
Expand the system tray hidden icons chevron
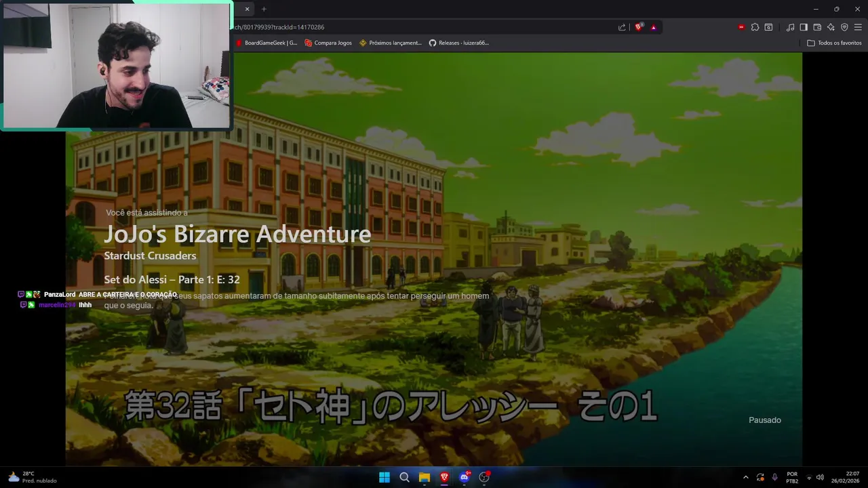pyautogui.click(x=746, y=477)
